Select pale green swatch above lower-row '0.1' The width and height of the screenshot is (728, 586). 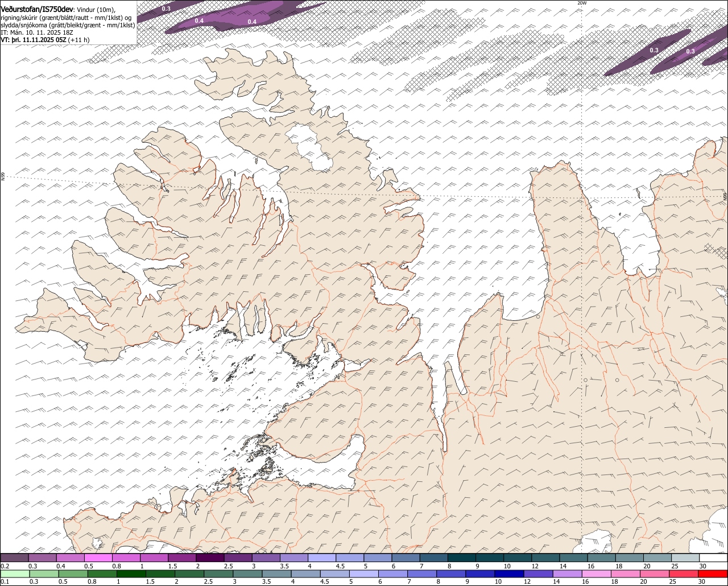(x=14, y=573)
